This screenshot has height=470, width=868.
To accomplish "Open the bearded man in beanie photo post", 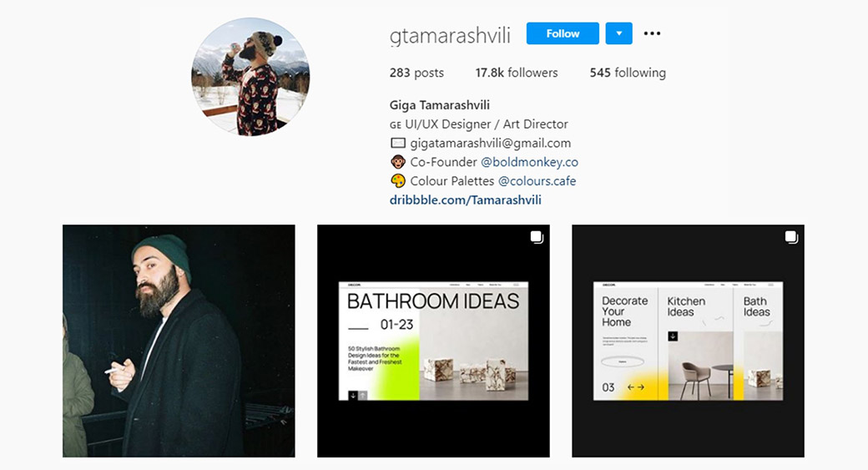I will (179, 341).
